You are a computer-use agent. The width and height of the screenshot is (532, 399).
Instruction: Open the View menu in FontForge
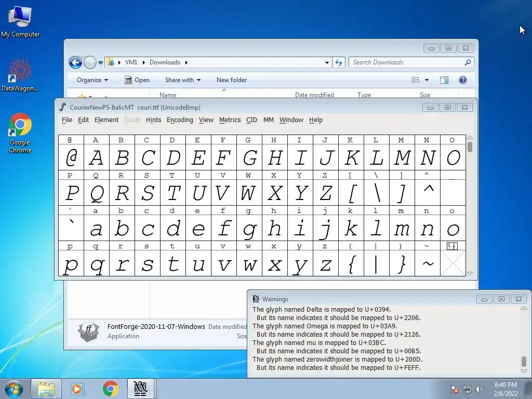[x=206, y=120]
